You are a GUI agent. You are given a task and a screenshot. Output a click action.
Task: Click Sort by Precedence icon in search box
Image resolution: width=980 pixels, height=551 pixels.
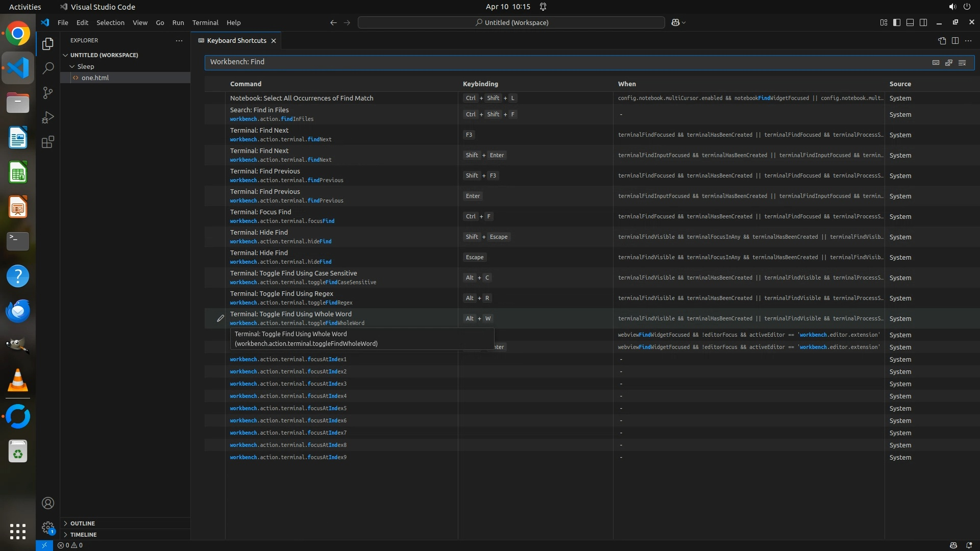[x=949, y=62]
